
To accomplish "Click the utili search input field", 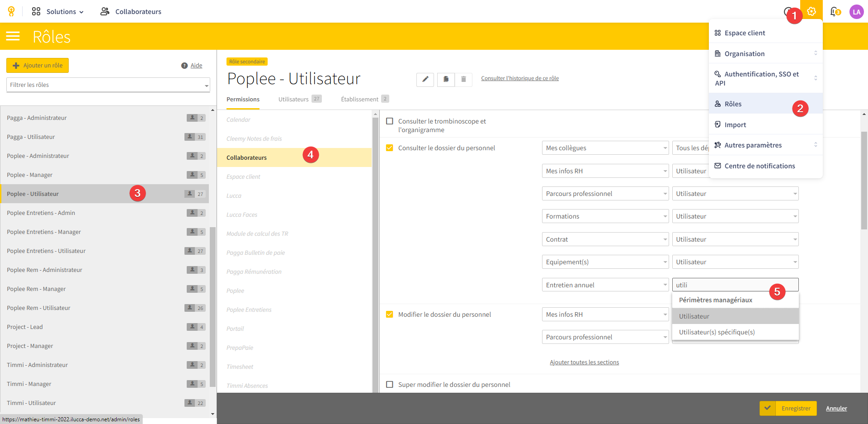I will click(735, 285).
